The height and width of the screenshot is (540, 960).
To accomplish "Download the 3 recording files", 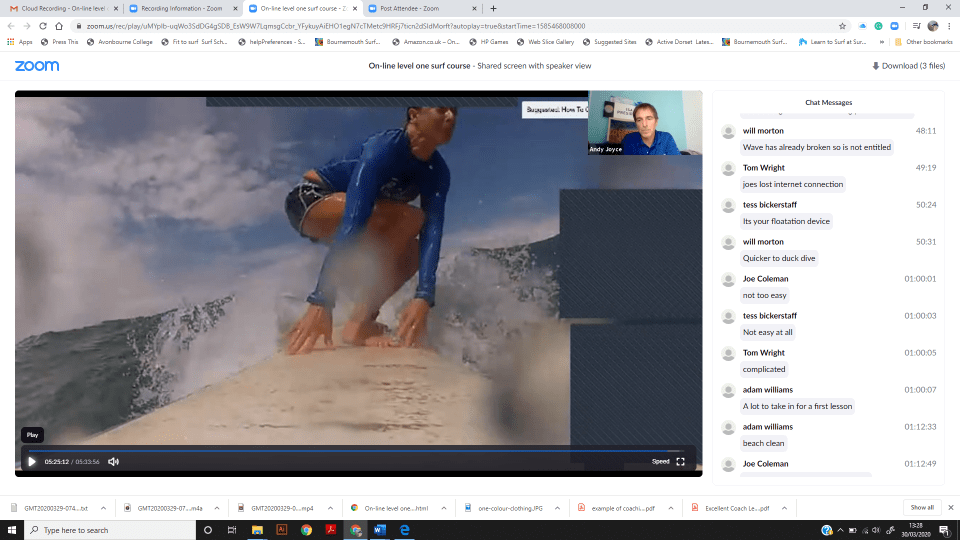I will 908,66.
